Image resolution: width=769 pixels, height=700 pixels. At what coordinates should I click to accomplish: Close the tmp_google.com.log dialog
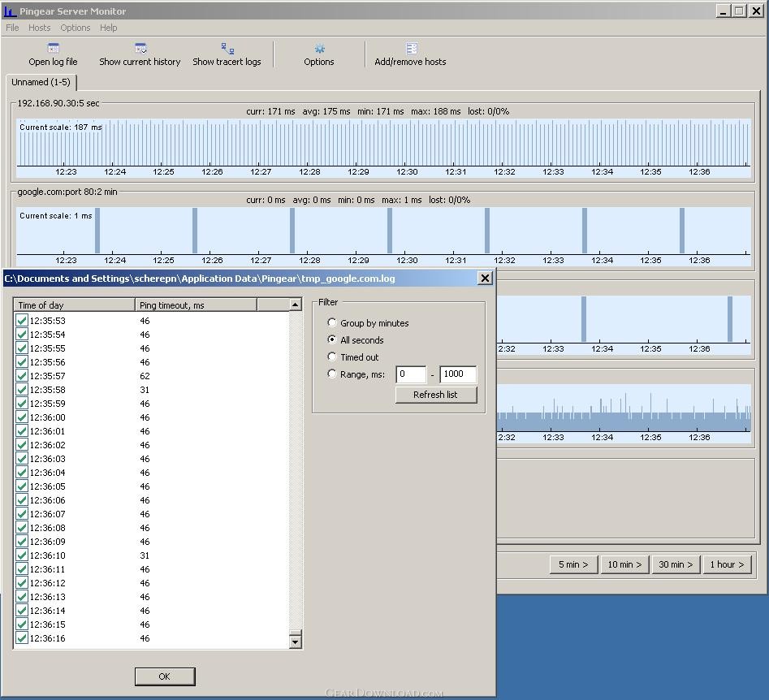pyautogui.click(x=485, y=279)
